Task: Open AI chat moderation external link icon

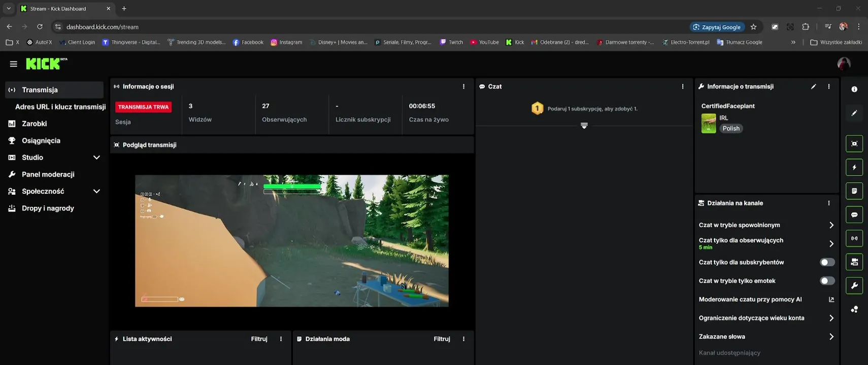Action: (x=831, y=300)
